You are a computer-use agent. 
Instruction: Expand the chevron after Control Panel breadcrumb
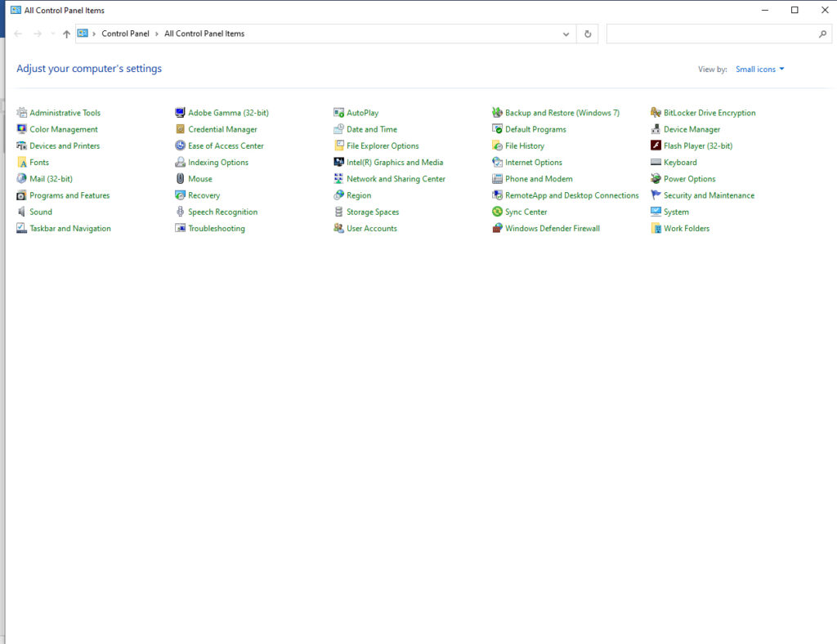click(x=157, y=34)
